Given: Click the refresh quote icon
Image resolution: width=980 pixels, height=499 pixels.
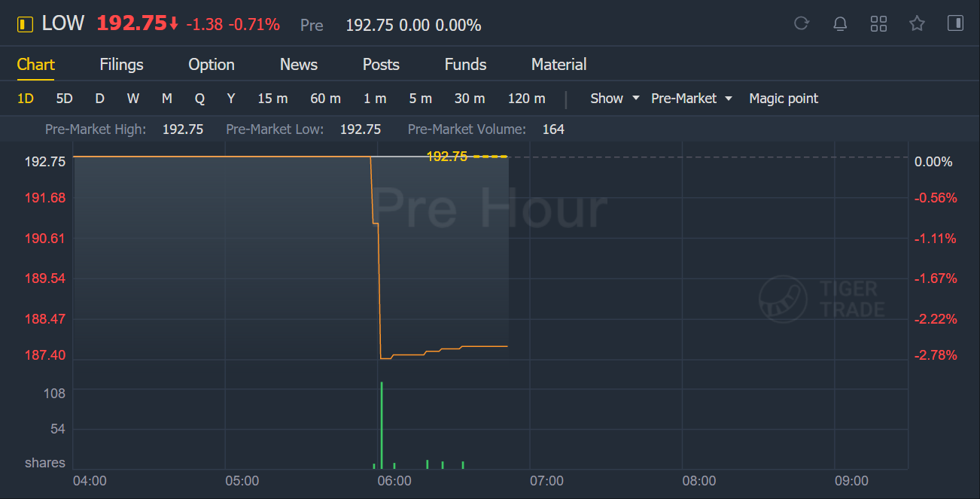Looking at the screenshot, I should click(802, 24).
